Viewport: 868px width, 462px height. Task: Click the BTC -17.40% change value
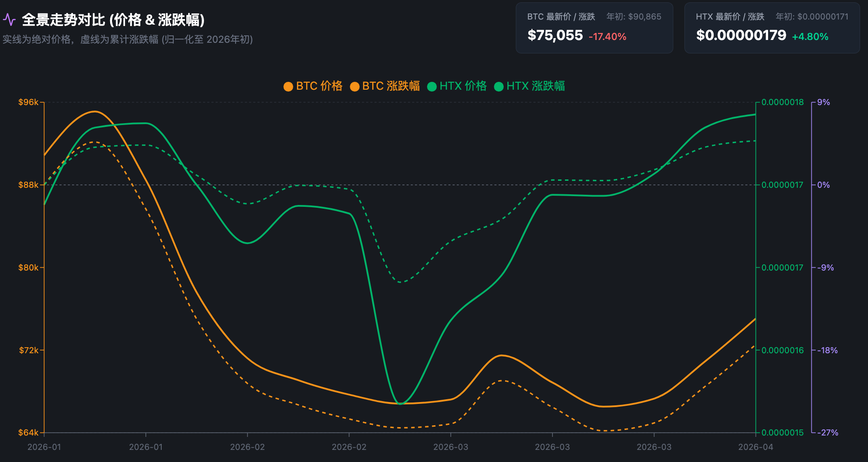tap(607, 37)
